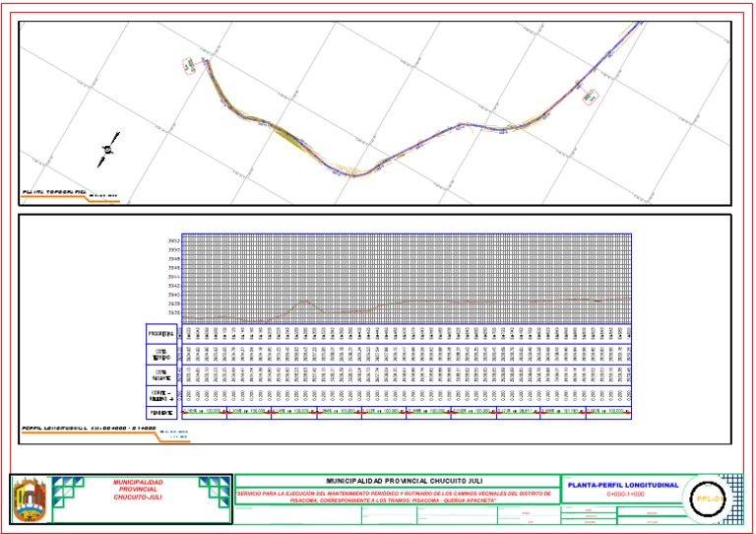Click the 3952 elevation axis label

173,240
